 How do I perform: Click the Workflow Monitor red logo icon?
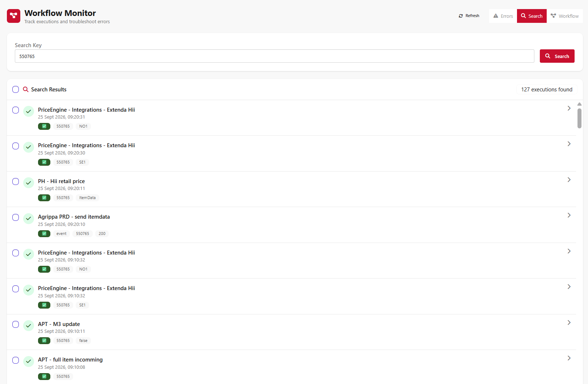[13, 16]
